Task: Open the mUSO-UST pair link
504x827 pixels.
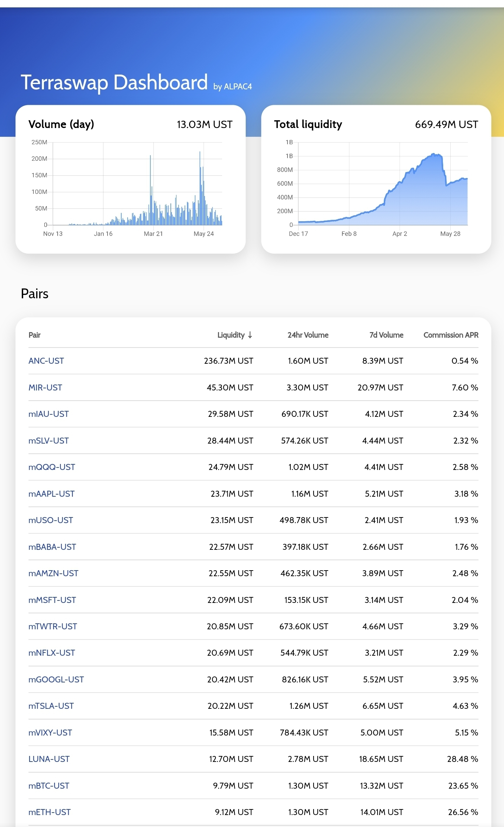Action: point(51,520)
